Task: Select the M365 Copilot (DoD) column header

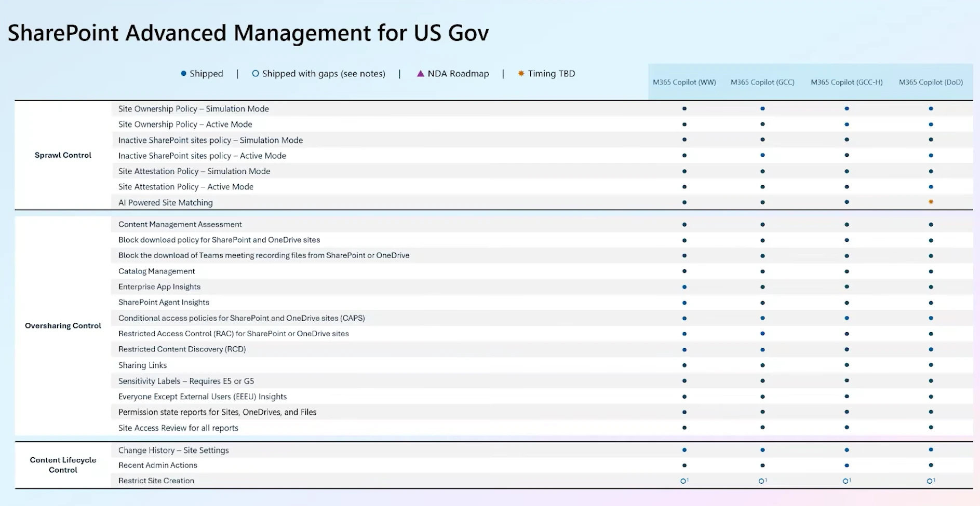Action: pyautogui.click(x=931, y=82)
